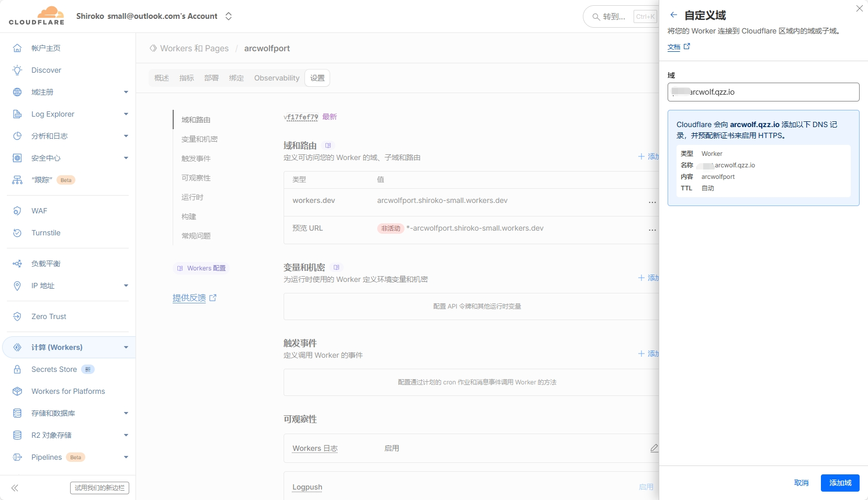868x500 pixels.
Task: Switch to the Observability tab
Action: click(276, 78)
